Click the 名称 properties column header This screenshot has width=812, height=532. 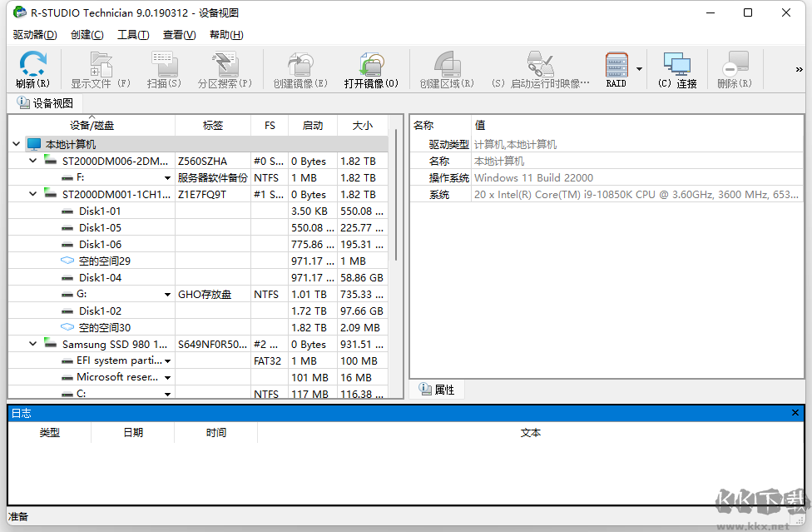[x=441, y=126]
